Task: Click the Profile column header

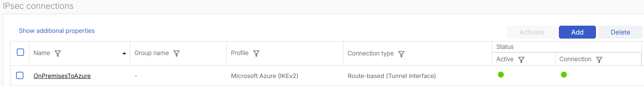Action: (x=239, y=53)
